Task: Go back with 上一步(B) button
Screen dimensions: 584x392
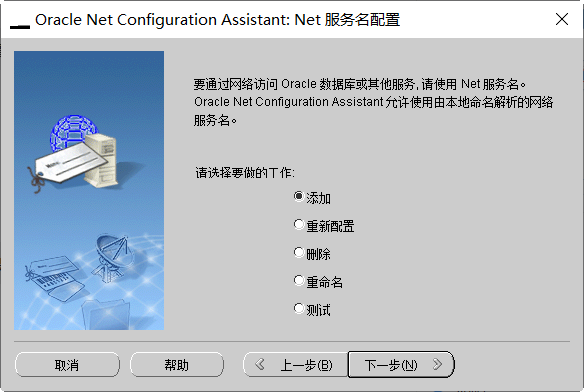Action: [295, 365]
